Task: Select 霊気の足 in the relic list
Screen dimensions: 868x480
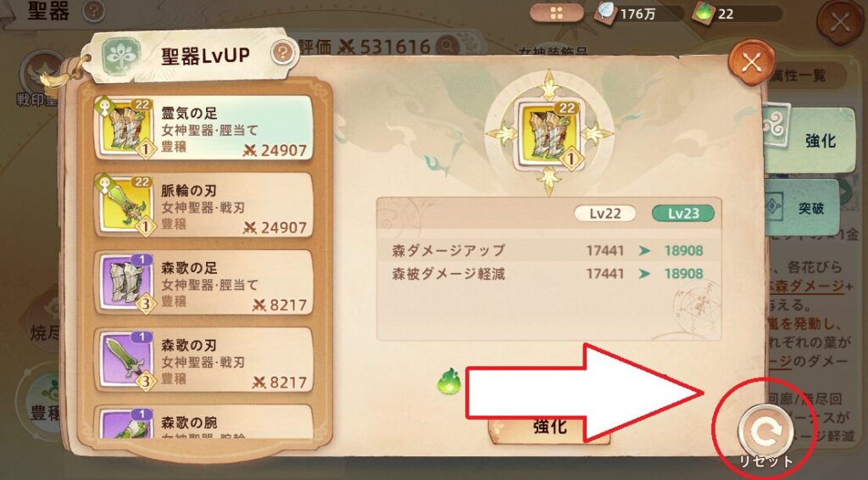Action: [203, 128]
